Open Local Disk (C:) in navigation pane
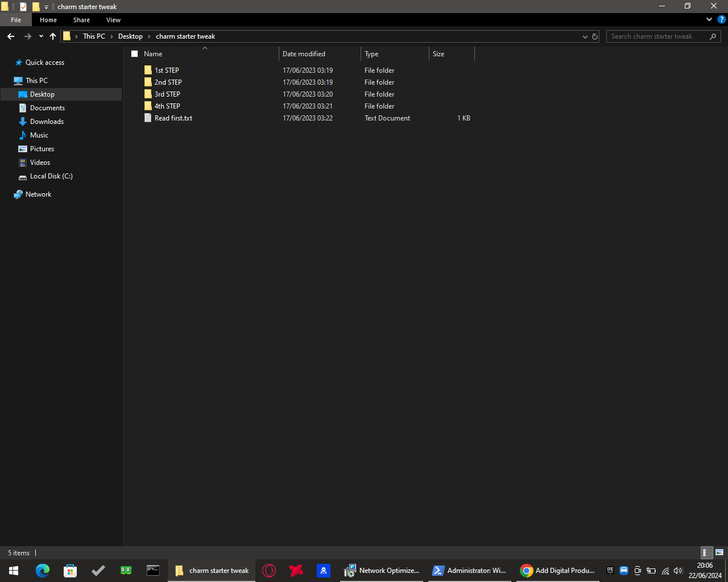The height and width of the screenshot is (582, 728). tap(51, 176)
